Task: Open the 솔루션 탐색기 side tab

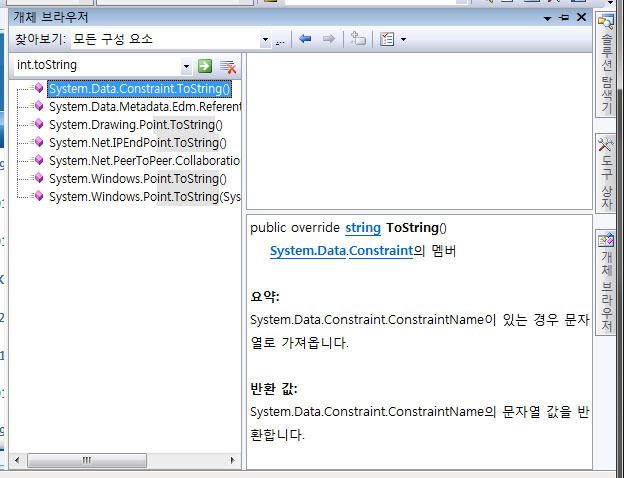Action: pos(606,64)
